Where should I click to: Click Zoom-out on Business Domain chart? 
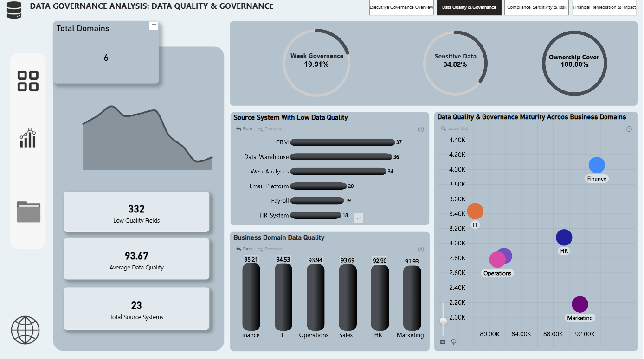tap(270, 249)
